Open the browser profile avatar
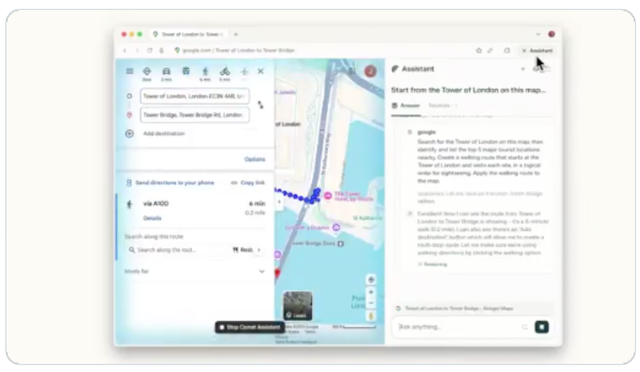Viewport: 640px width, 372px height. [x=551, y=34]
